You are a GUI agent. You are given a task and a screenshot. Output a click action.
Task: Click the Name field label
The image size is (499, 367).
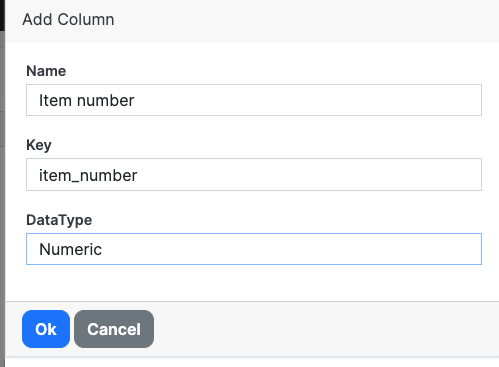pyautogui.click(x=46, y=71)
